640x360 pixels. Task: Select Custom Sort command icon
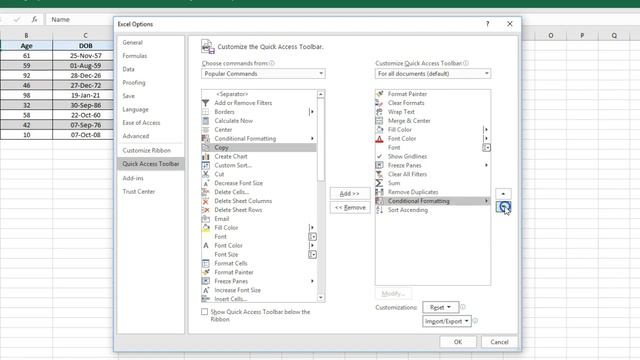click(x=206, y=165)
